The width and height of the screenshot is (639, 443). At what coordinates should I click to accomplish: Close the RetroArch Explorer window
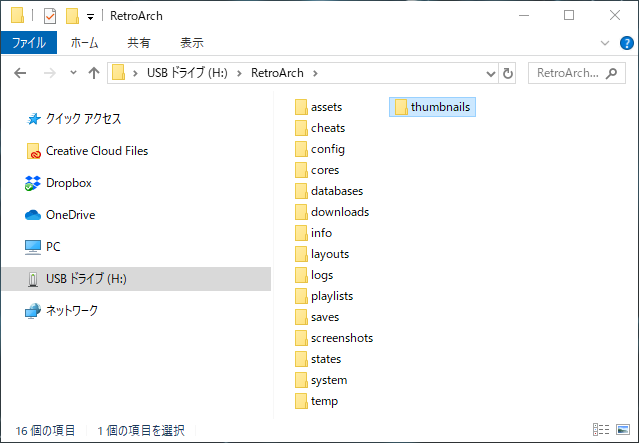coord(615,15)
